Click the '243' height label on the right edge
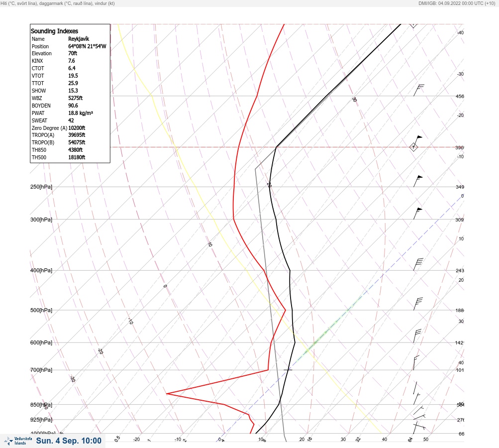Image resolution: width=499 pixels, height=448 pixels. pos(460,271)
